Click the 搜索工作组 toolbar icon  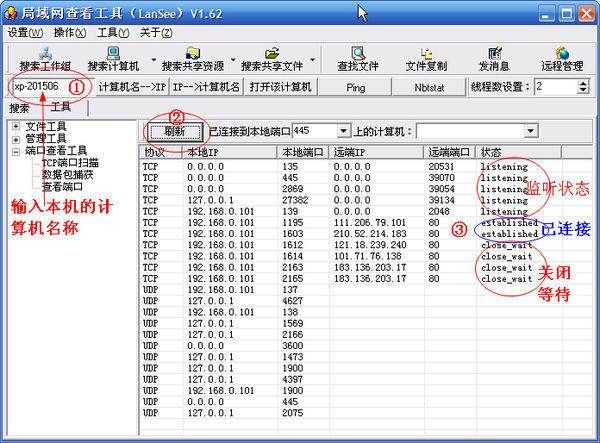coord(45,59)
